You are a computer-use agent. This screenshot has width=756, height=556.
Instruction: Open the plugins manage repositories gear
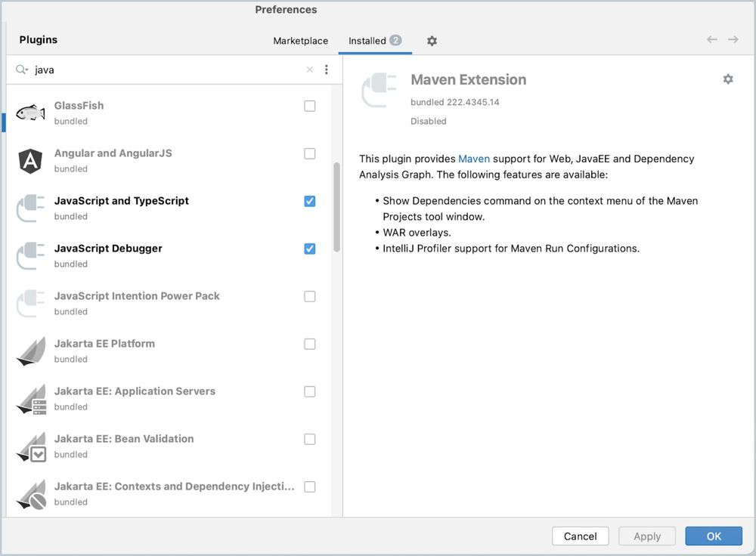click(x=432, y=41)
